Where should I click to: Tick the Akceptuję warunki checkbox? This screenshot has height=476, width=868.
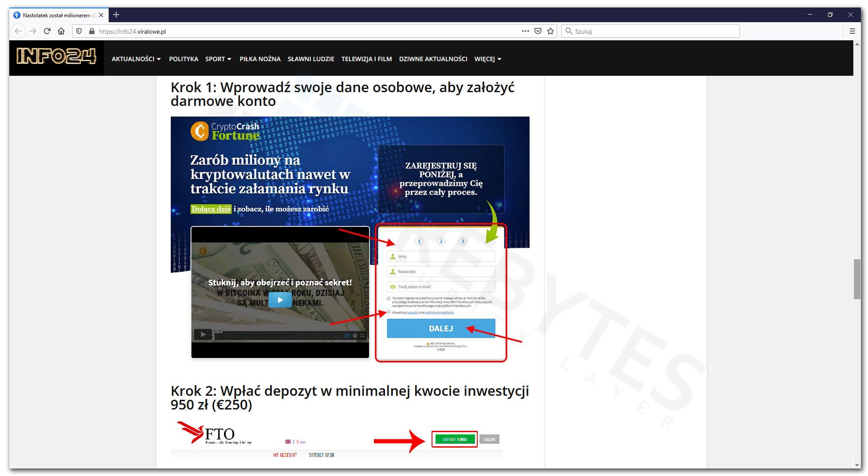389,312
